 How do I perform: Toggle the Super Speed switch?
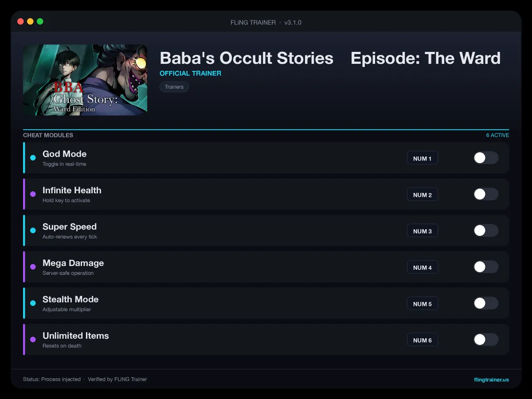(486, 231)
